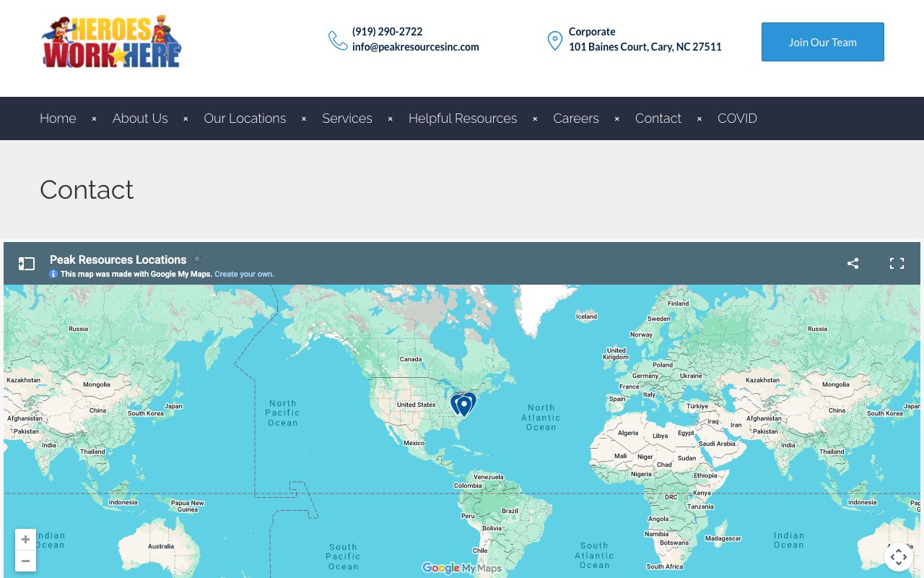Screen dimensions: 924x578
Task: Click the Google My Maps logo
Action: pos(462,569)
